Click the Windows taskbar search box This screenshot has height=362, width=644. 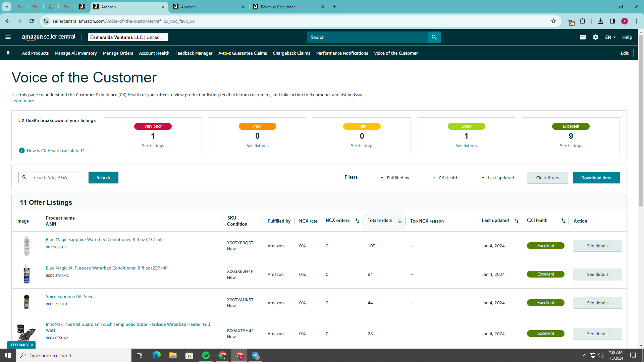(x=74, y=355)
